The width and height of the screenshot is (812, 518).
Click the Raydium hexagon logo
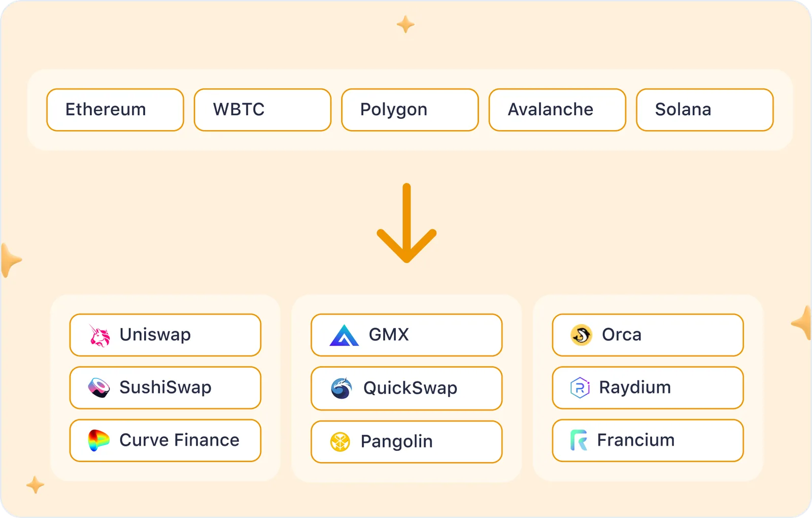pyautogui.click(x=580, y=388)
